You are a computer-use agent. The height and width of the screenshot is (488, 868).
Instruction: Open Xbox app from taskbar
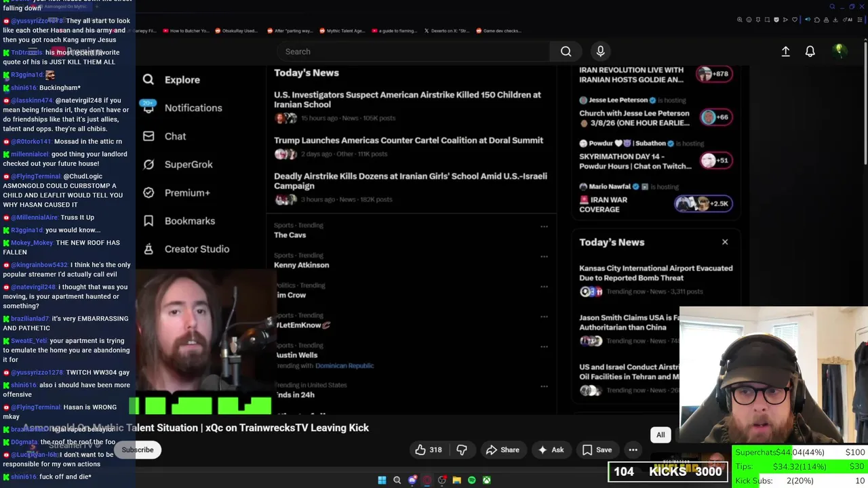(x=486, y=480)
